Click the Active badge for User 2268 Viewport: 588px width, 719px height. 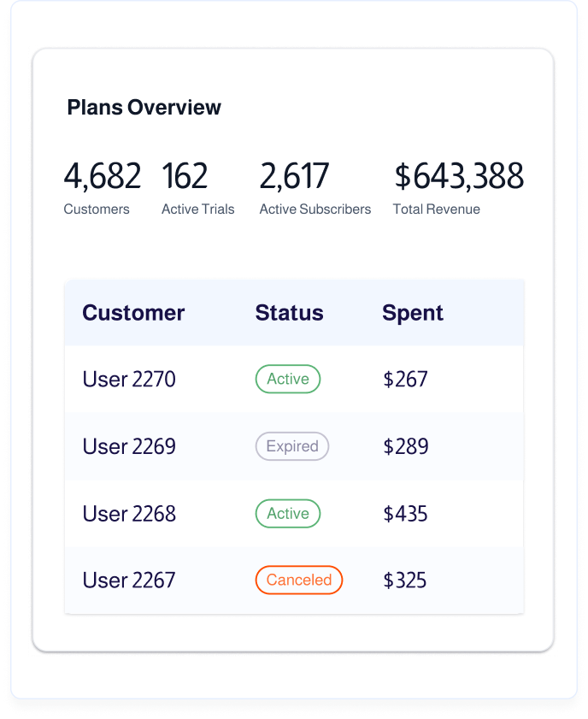288,514
